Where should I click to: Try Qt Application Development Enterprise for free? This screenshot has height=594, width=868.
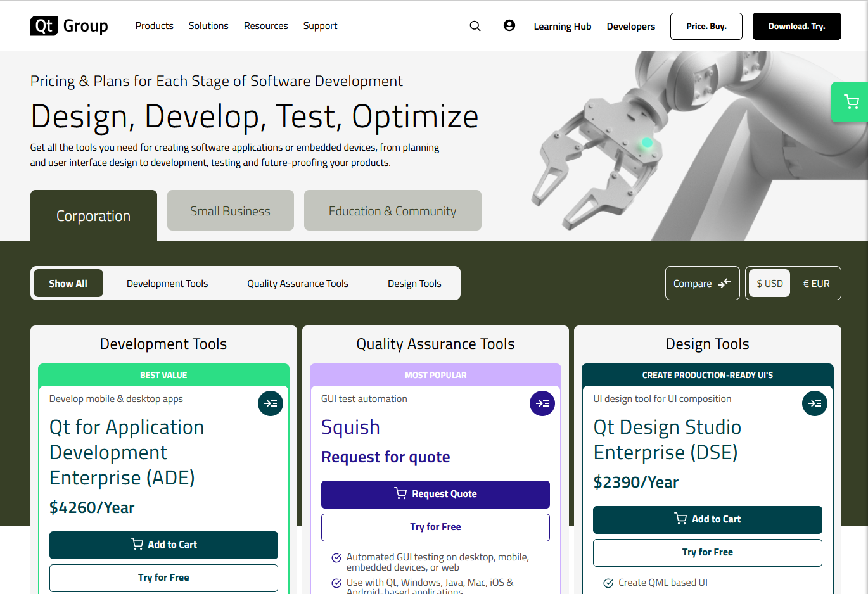163,578
